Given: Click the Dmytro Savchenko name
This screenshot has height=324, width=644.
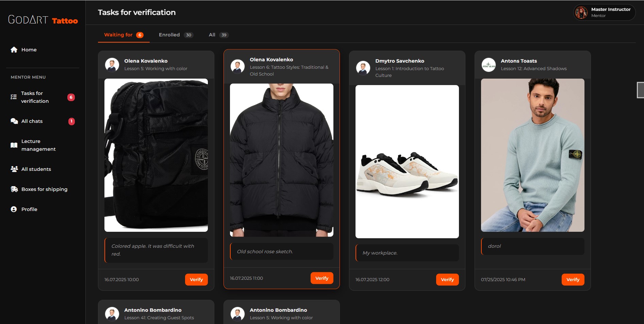Looking at the screenshot, I should tap(400, 61).
